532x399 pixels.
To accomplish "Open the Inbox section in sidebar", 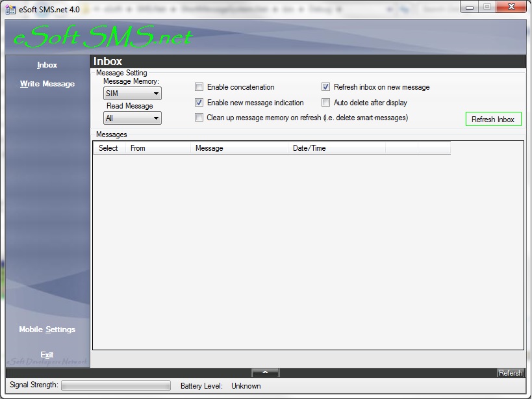I will (x=47, y=65).
